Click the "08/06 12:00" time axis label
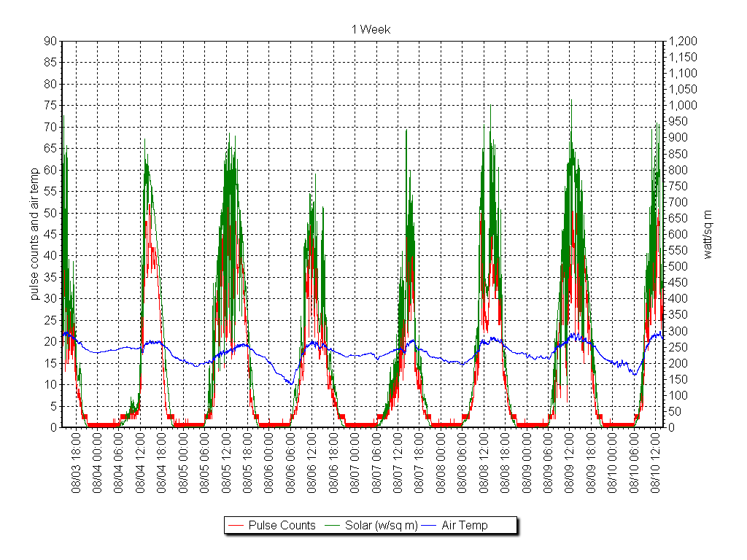Image resolution: width=747 pixels, height=560 pixels. pos(311,463)
